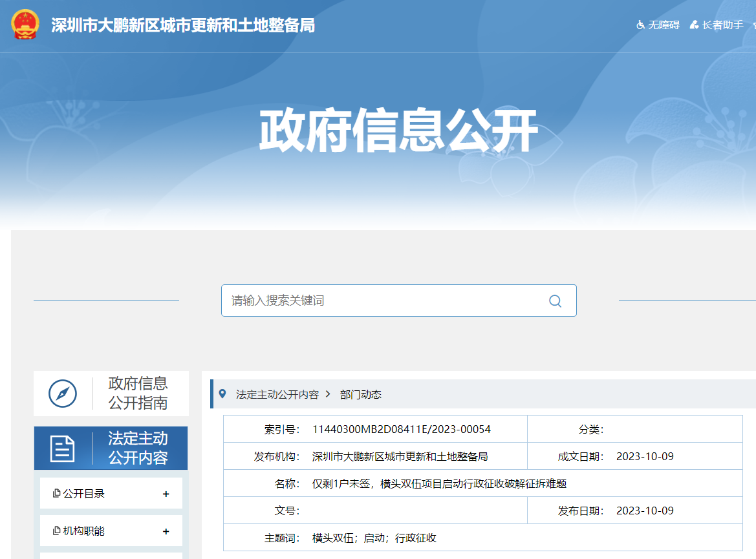Screen dimensions: 756x559
Task: Click the small icon before 机构职能
Action: click(x=57, y=531)
